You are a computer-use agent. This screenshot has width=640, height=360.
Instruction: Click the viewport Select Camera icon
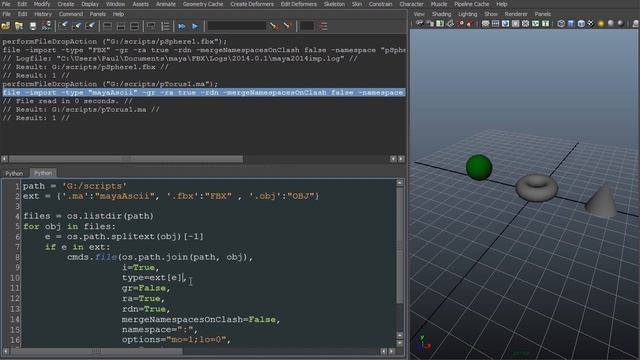420,24
